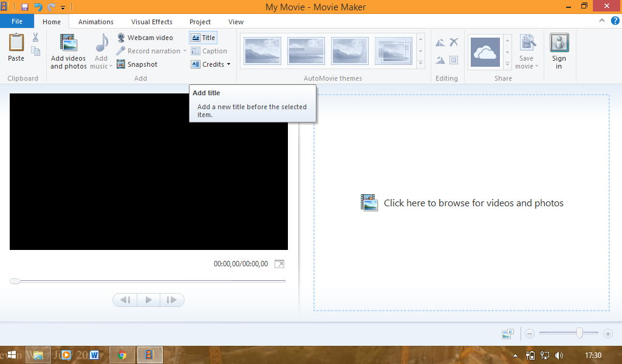622x364 pixels.
Task: Open the View tab
Action: [236, 22]
